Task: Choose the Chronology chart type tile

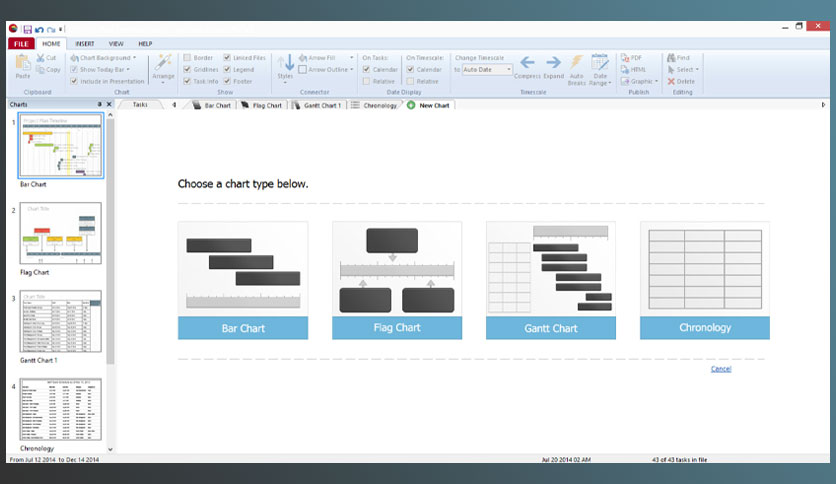Action: pyautogui.click(x=705, y=280)
